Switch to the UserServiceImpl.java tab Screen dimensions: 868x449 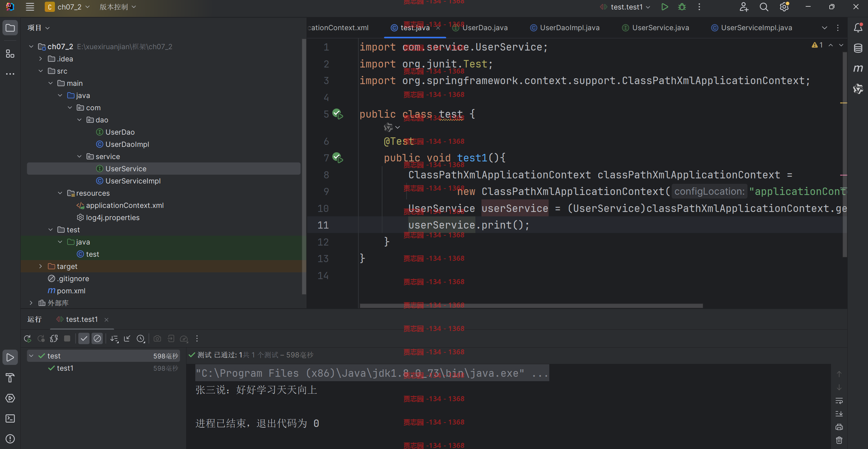click(752, 28)
